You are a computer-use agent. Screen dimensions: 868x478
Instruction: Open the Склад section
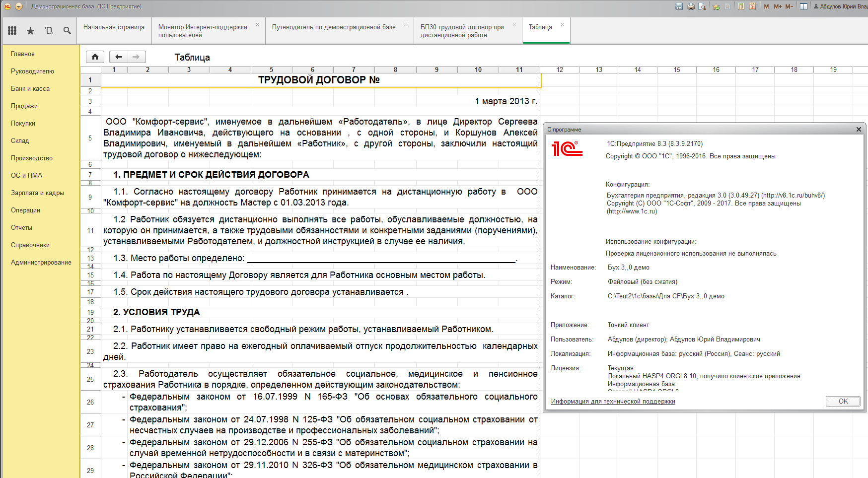[20, 141]
